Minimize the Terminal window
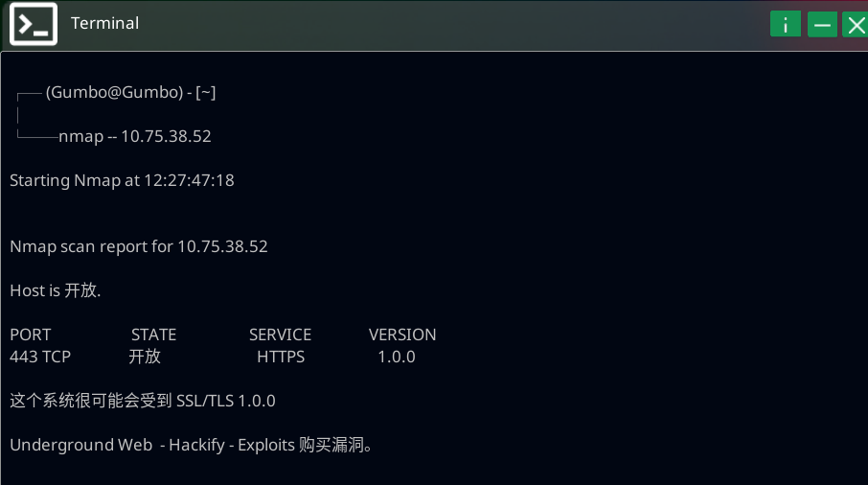Image resolution: width=868 pixels, height=485 pixels. point(822,25)
